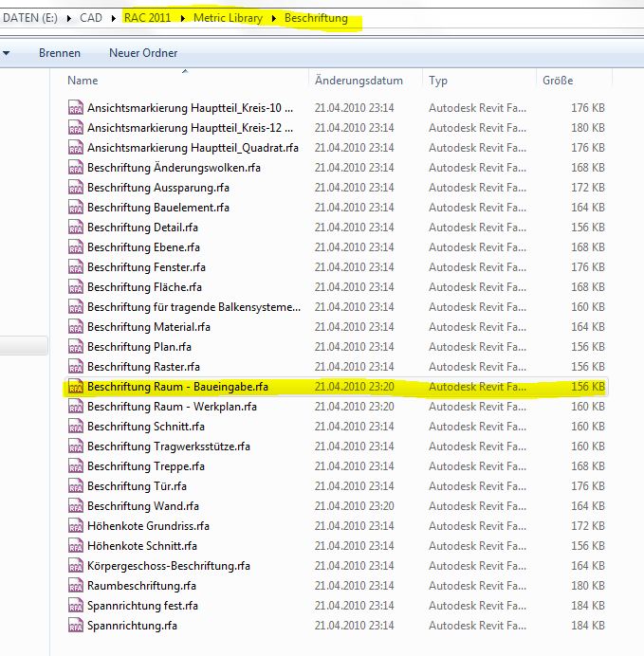The image size is (644, 656).
Task: Click RFA icon of Beschriftung Detail.rfa
Action: (75, 228)
